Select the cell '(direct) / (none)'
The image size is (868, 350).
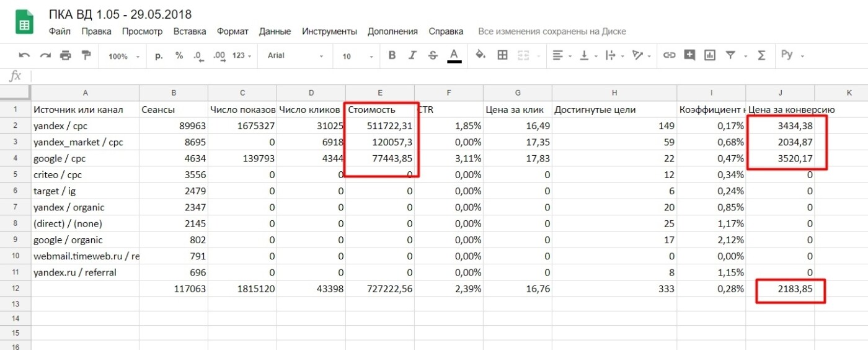85,223
